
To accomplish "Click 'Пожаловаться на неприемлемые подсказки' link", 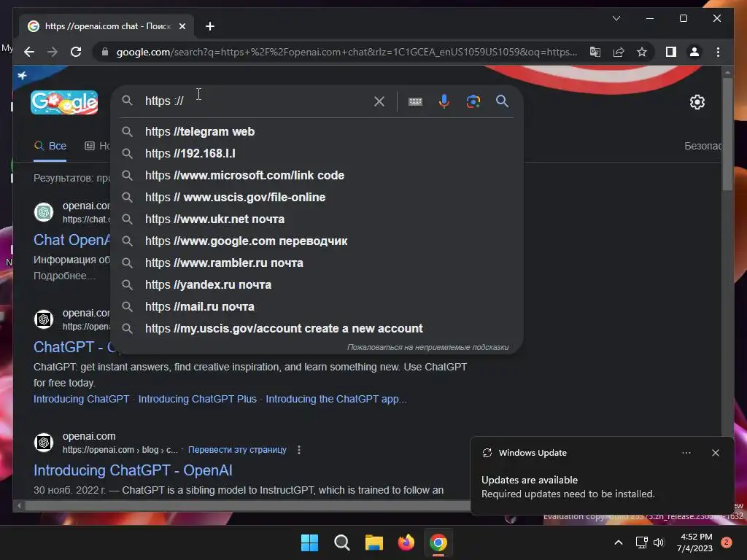I will (427, 347).
